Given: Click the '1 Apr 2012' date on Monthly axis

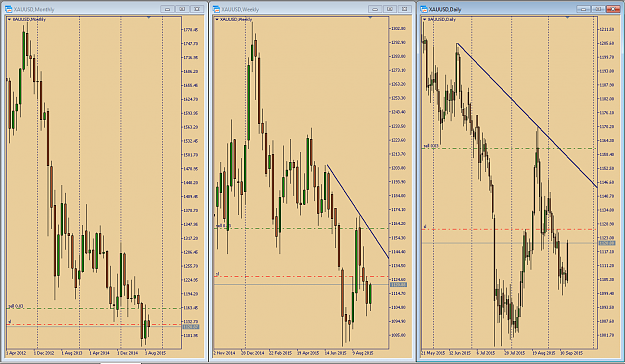Looking at the screenshot, I should 16,352.
